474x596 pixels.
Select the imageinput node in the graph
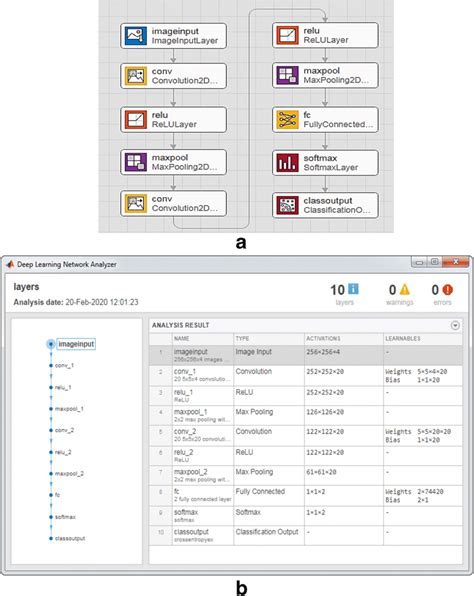tap(76, 344)
